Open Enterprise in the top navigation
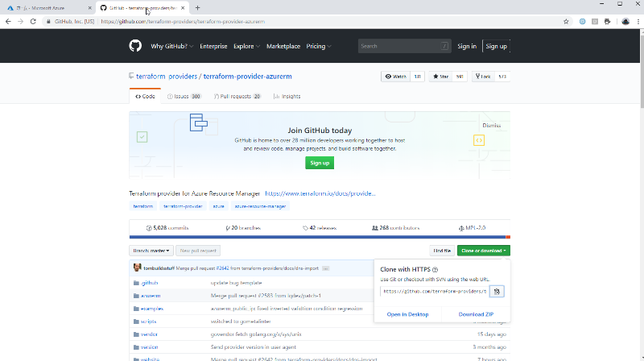This screenshot has width=644, height=361. pos(213,46)
